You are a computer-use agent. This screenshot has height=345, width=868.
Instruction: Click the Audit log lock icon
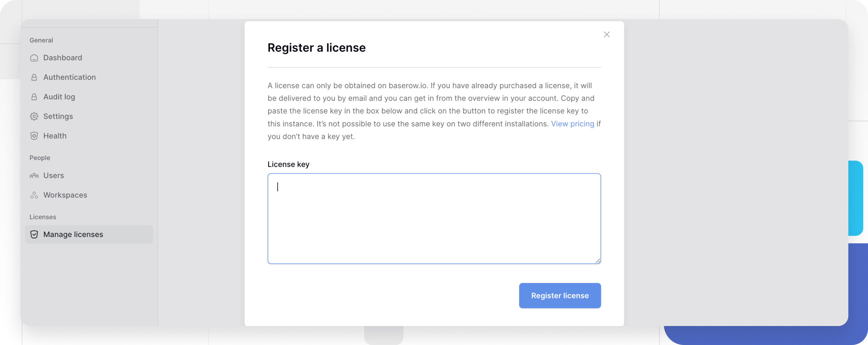34,97
